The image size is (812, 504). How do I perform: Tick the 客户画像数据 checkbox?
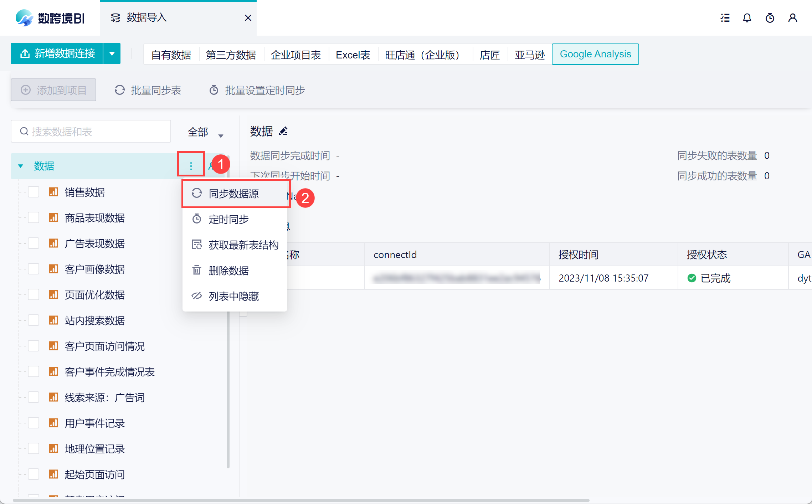34,269
